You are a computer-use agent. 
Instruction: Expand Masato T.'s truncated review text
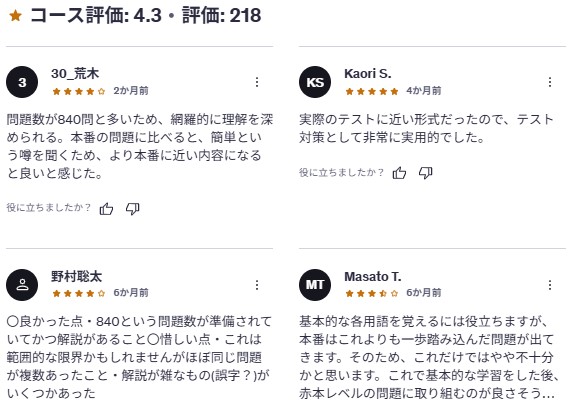(547, 393)
